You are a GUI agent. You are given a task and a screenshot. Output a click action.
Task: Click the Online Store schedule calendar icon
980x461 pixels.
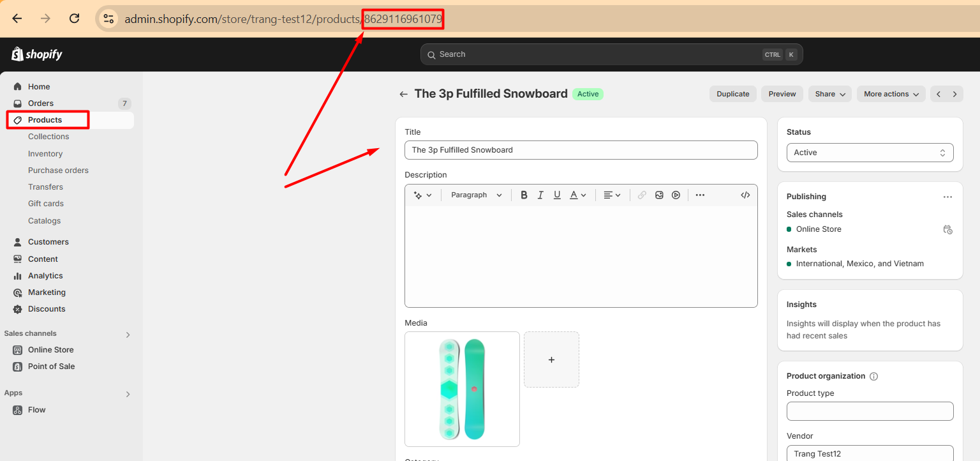coord(947,229)
